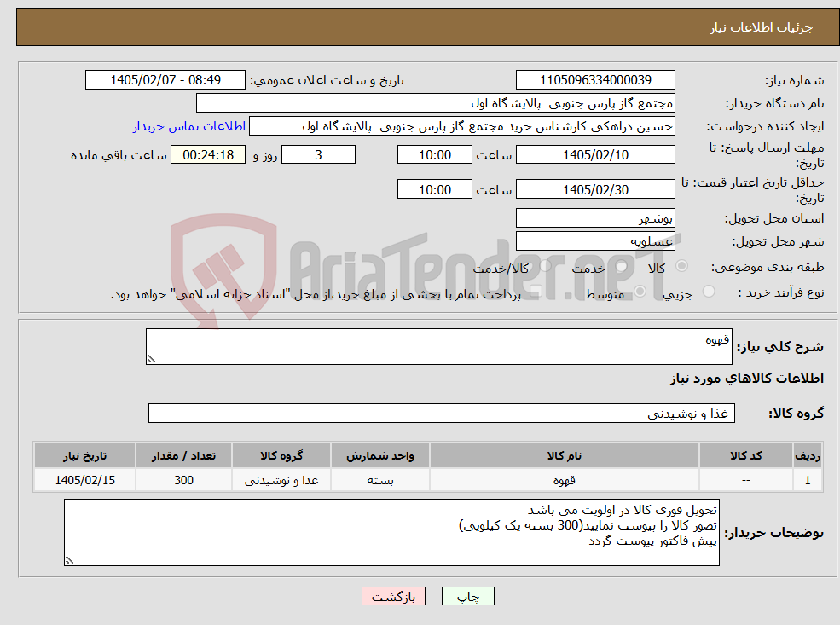Click the announcement date field 1405/02/07 - 08:49

pyautogui.click(x=165, y=80)
